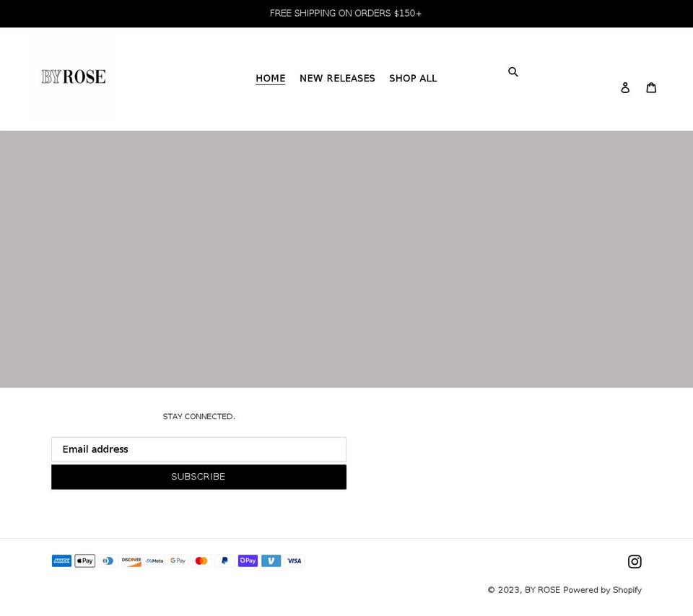Click the Shop Pay payment icon

coord(248,560)
